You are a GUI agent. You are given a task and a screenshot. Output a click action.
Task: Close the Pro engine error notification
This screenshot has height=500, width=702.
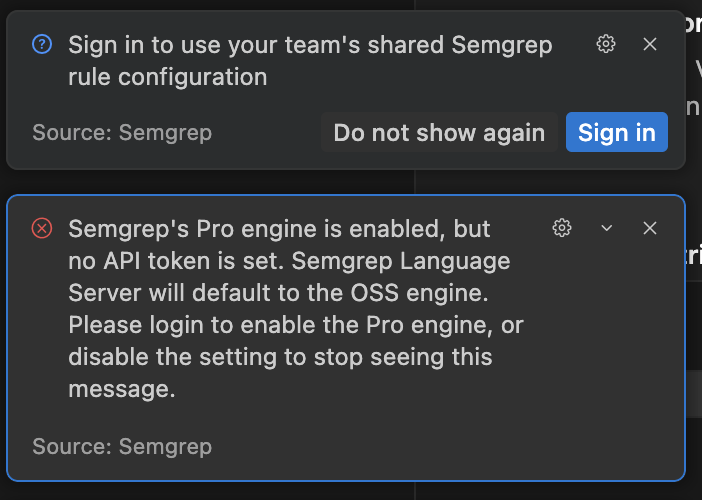pos(650,228)
